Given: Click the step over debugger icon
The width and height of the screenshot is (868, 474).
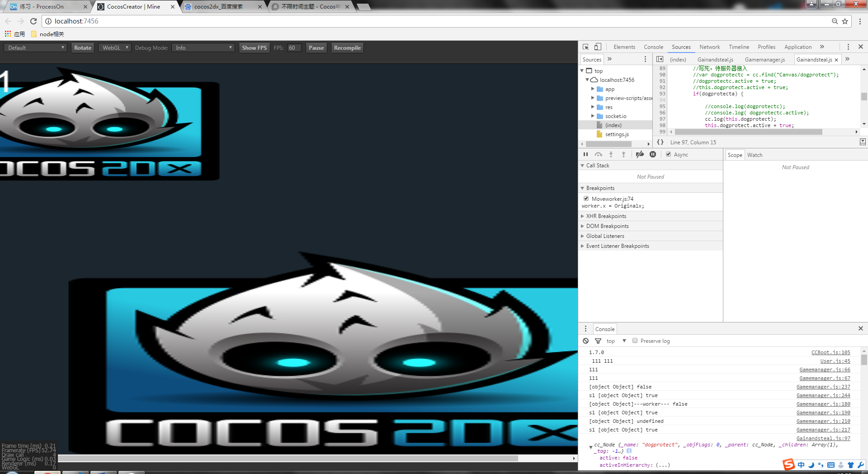Looking at the screenshot, I should (599, 155).
